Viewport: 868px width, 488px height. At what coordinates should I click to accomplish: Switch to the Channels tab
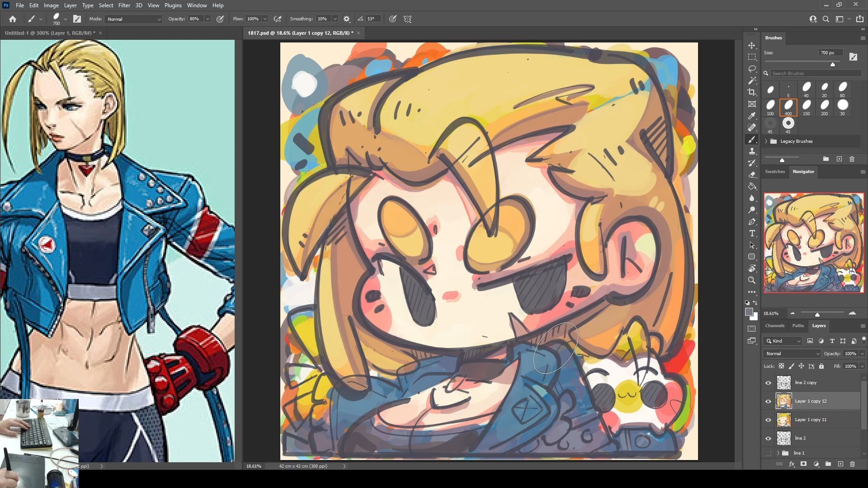775,326
